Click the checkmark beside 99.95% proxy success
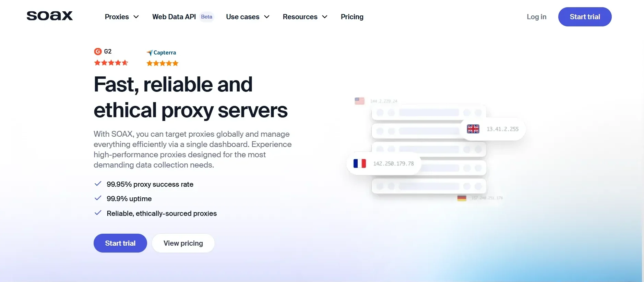Image resolution: width=644 pixels, height=282 pixels. [x=98, y=184]
